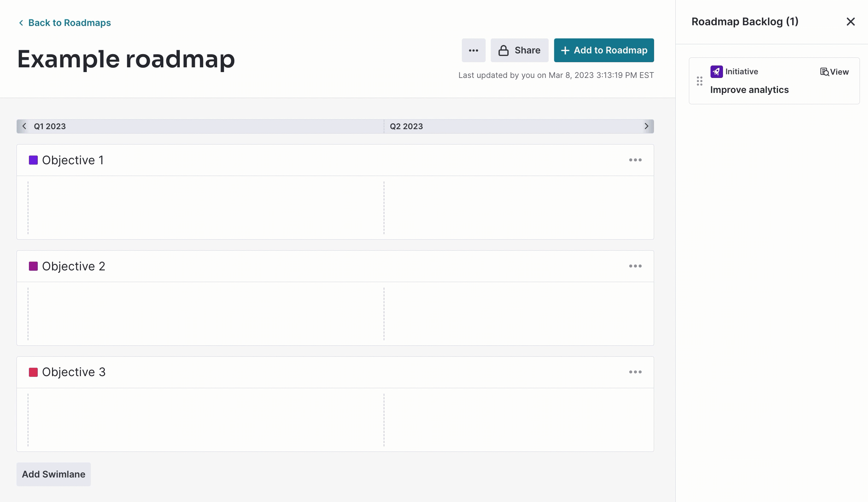Open the Share dialog
Viewport: 868px width, 502px height.
[x=519, y=50]
